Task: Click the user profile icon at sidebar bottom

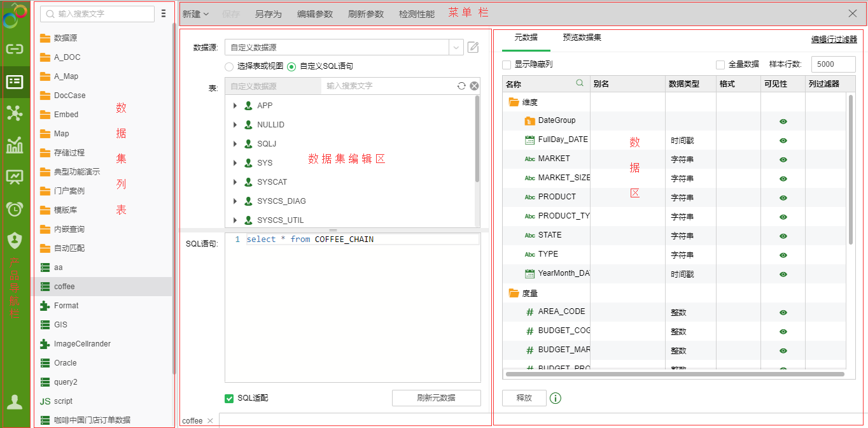Action: coord(14,402)
